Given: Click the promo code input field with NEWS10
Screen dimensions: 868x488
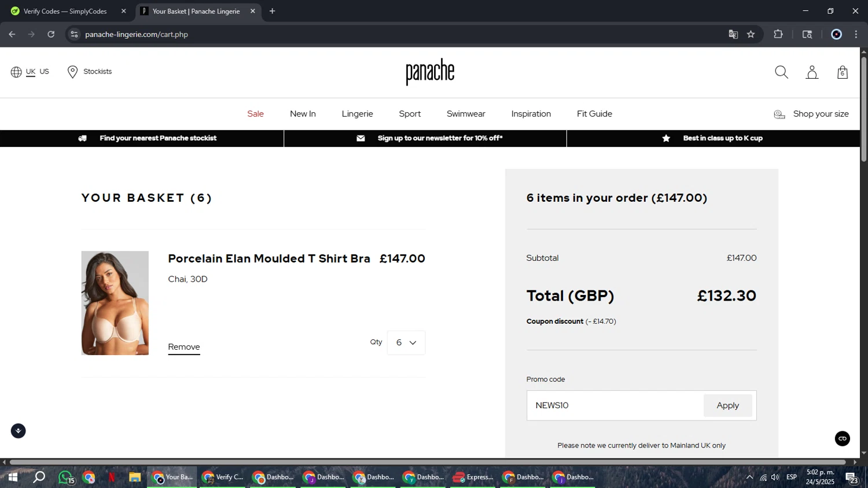Looking at the screenshot, I should tap(615, 406).
